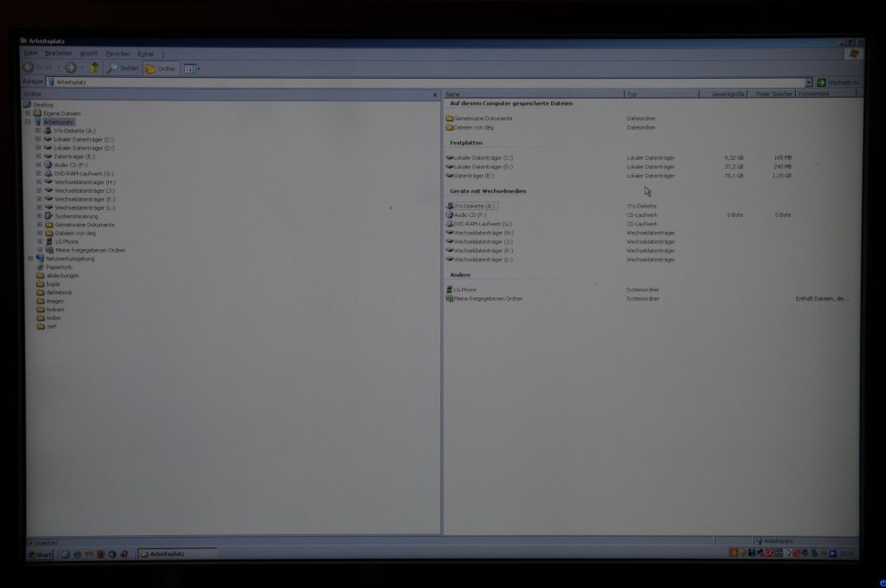Image resolution: width=886 pixels, height=588 pixels.
Task: Click the Up folder toolbar icon
Action: click(x=94, y=67)
